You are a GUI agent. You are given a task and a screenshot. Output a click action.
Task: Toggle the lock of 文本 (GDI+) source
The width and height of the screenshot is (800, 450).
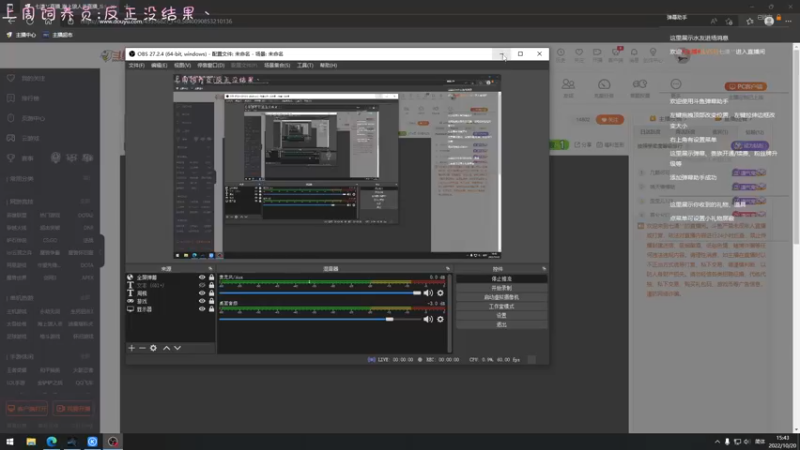211,285
